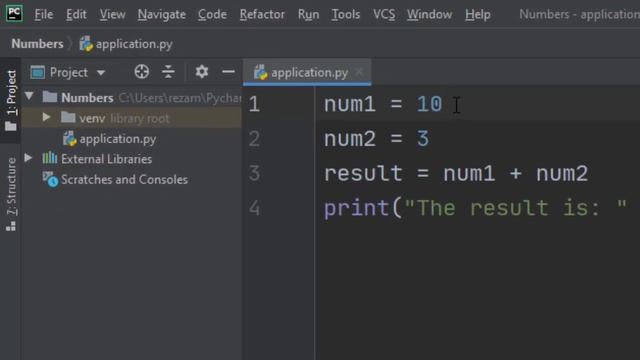
Task: Select application.py in project tree
Action: (118, 139)
